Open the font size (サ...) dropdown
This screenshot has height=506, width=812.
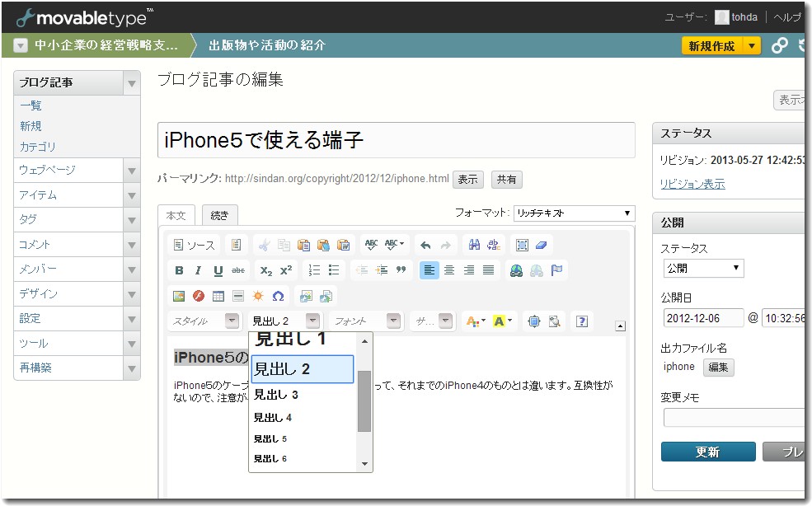coord(432,321)
